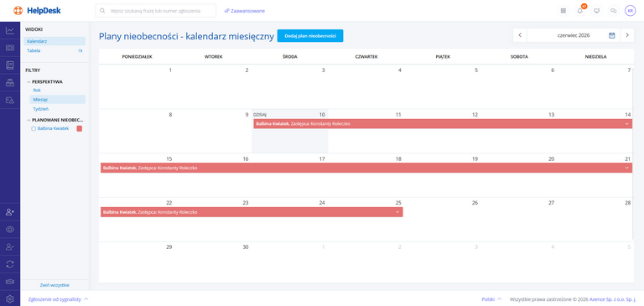Click the search magnifier icon
This screenshot has width=644, height=306.
point(102,11)
